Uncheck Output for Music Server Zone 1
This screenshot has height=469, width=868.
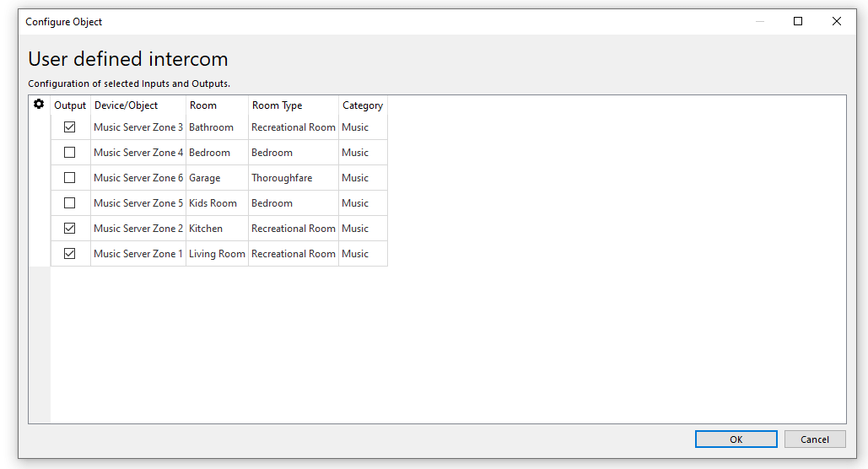click(x=70, y=254)
